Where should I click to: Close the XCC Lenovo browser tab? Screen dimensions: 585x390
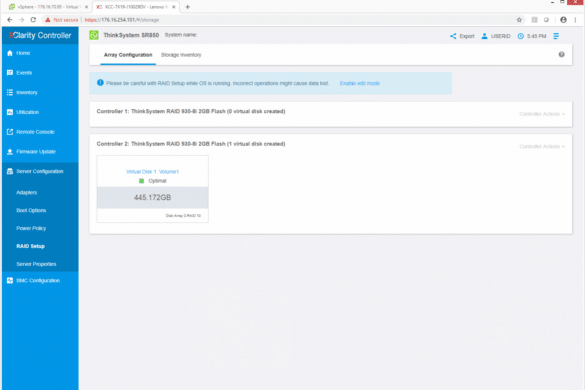point(173,7)
